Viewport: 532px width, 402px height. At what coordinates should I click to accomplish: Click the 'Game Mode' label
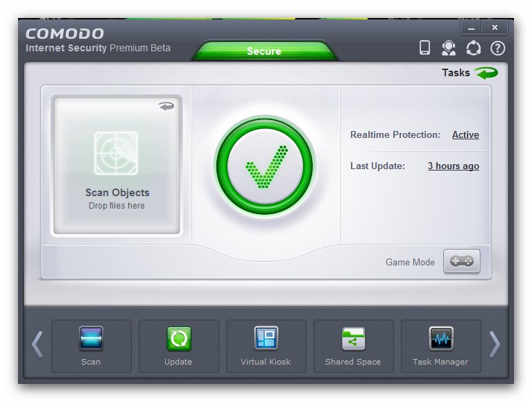click(x=410, y=263)
